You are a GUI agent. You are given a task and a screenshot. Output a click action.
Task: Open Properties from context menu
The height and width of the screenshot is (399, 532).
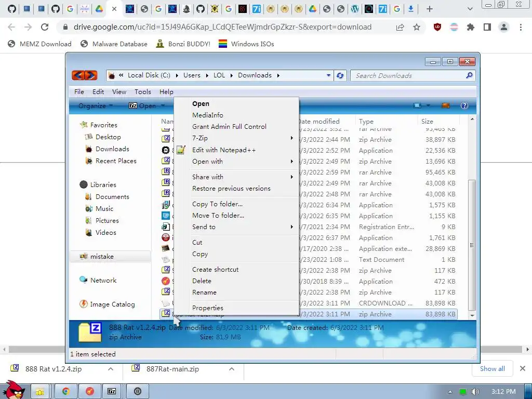click(x=208, y=308)
